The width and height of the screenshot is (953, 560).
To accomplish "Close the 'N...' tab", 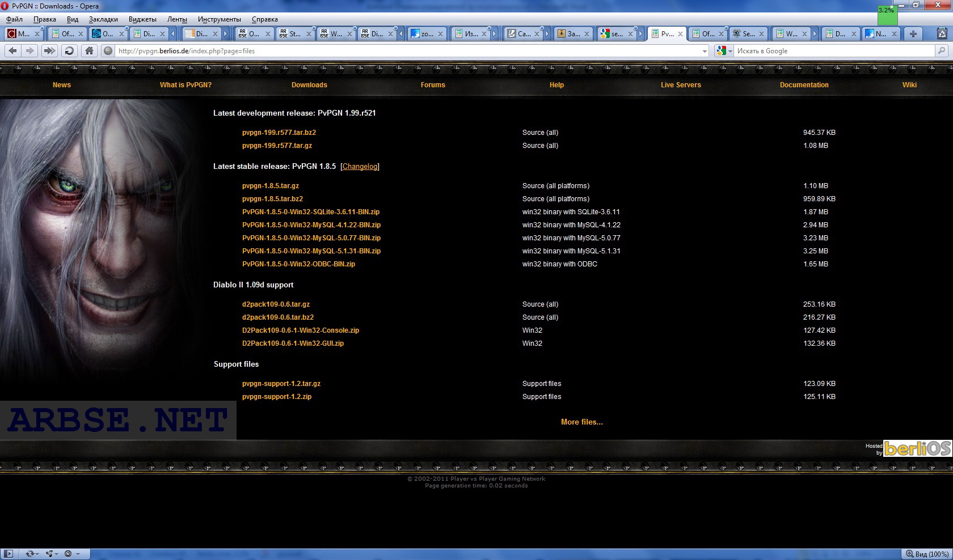I will pyautogui.click(x=894, y=34).
